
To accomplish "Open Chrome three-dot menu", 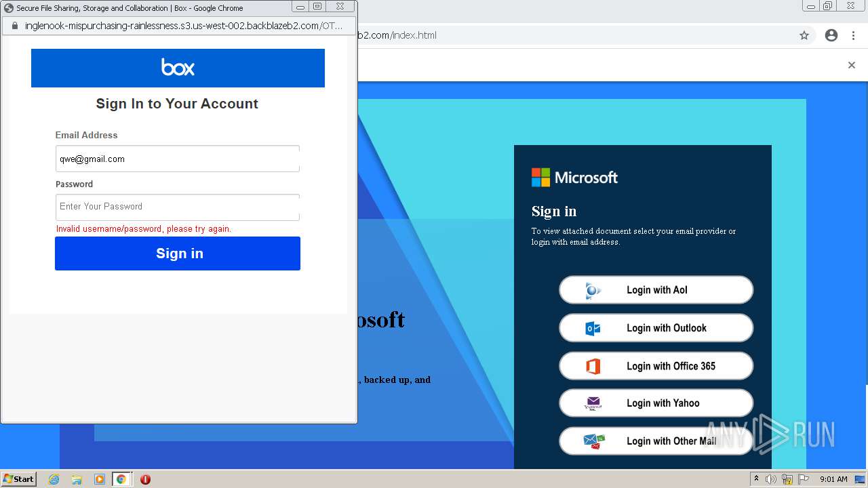I will click(853, 35).
